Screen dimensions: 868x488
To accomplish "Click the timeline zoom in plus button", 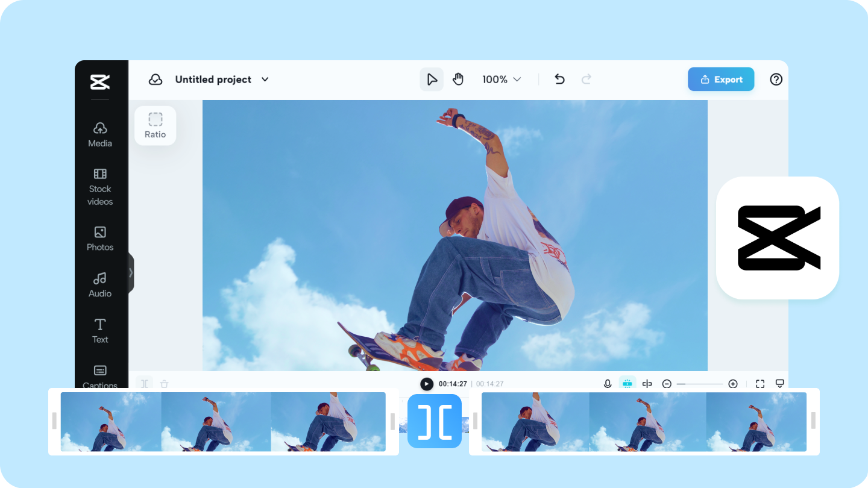I will pos(733,384).
